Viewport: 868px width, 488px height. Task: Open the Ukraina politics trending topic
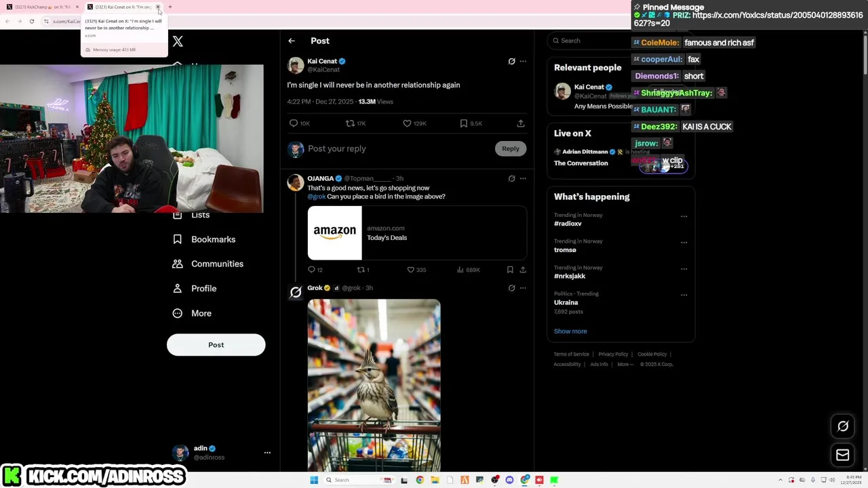[x=566, y=302]
